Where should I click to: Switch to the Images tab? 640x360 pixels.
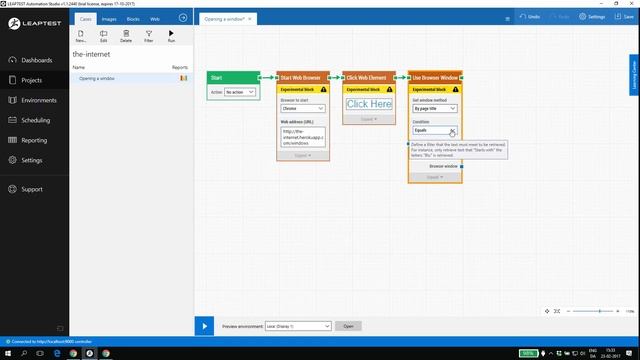click(109, 19)
